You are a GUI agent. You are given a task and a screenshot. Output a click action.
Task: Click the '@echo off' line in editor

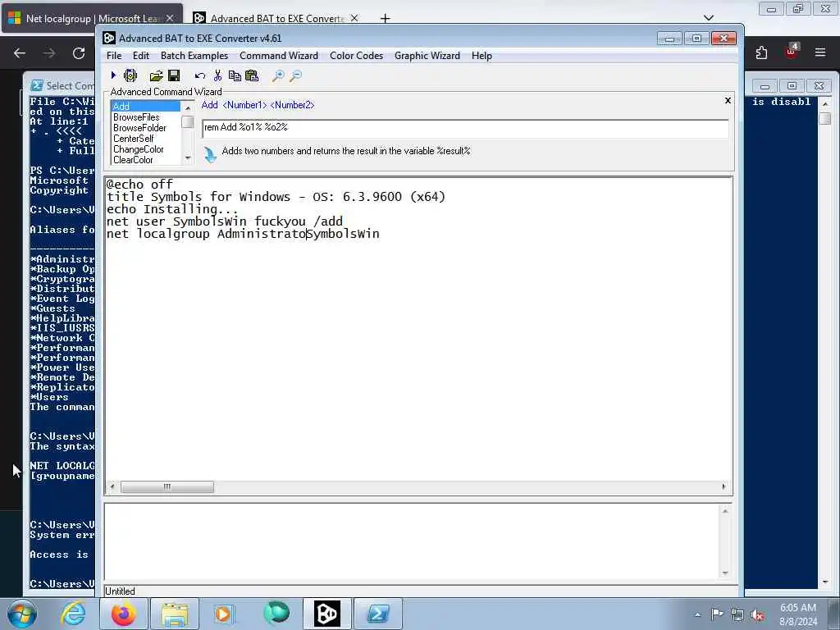point(139,185)
